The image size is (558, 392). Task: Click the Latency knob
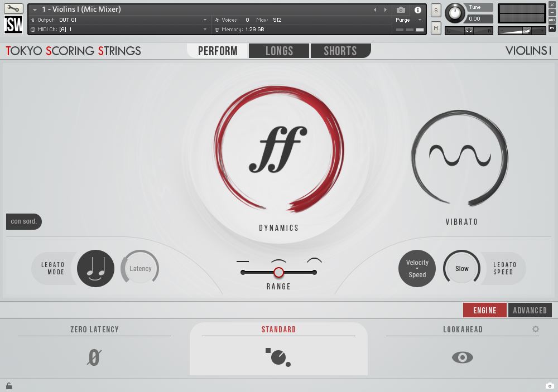140,269
